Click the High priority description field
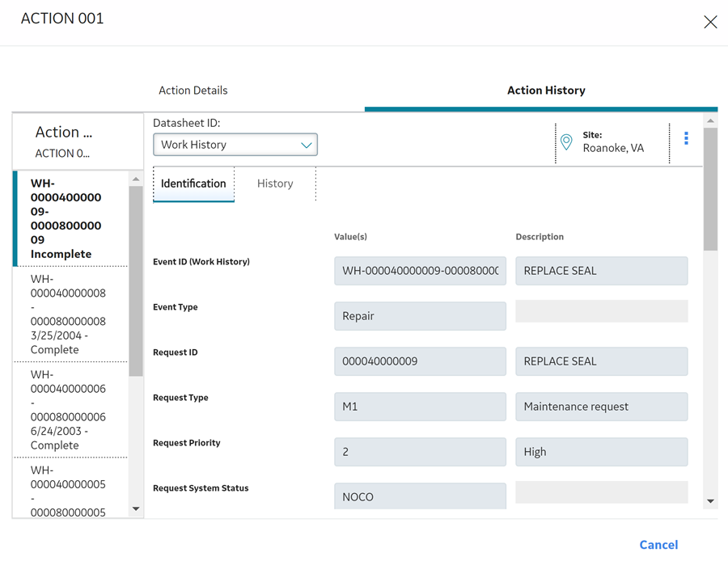This screenshot has width=728, height=561. [602, 452]
